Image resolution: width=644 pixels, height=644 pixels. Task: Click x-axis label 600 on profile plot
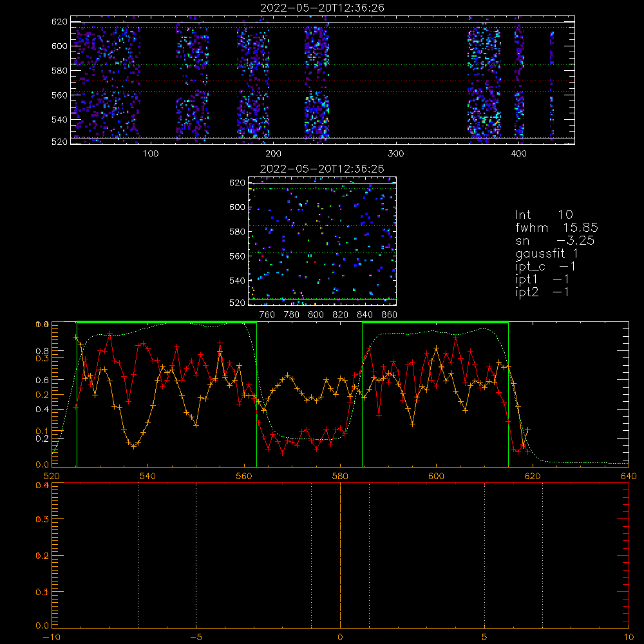(436, 476)
